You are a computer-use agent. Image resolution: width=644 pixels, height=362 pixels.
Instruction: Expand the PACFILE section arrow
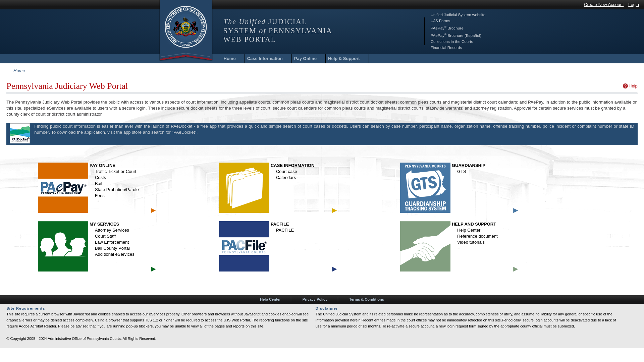pyautogui.click(x=334, y=269)
